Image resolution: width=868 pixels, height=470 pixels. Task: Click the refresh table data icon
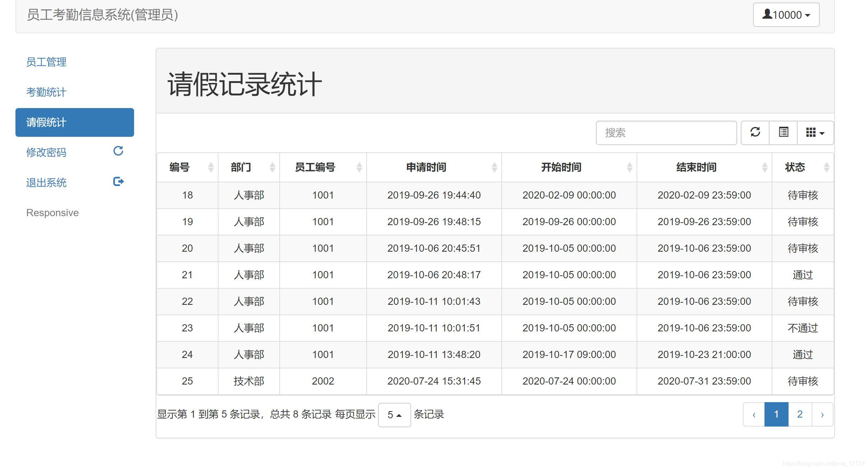point(755,132)
